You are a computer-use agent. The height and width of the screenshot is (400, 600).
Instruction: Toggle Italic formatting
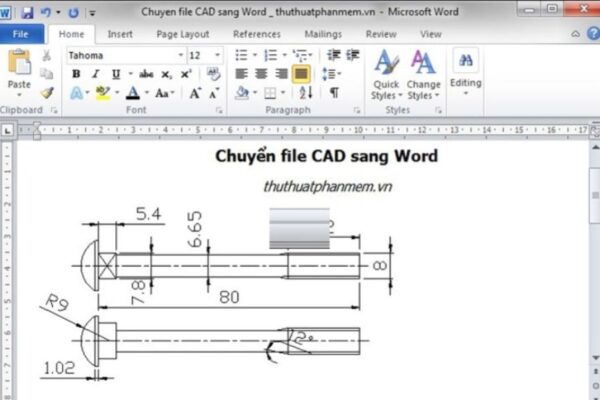tap(96, 74)
